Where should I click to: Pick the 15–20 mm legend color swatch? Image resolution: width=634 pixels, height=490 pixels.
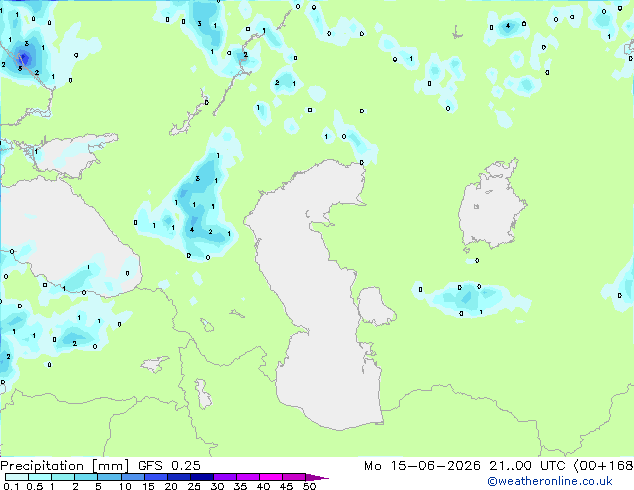156,477
